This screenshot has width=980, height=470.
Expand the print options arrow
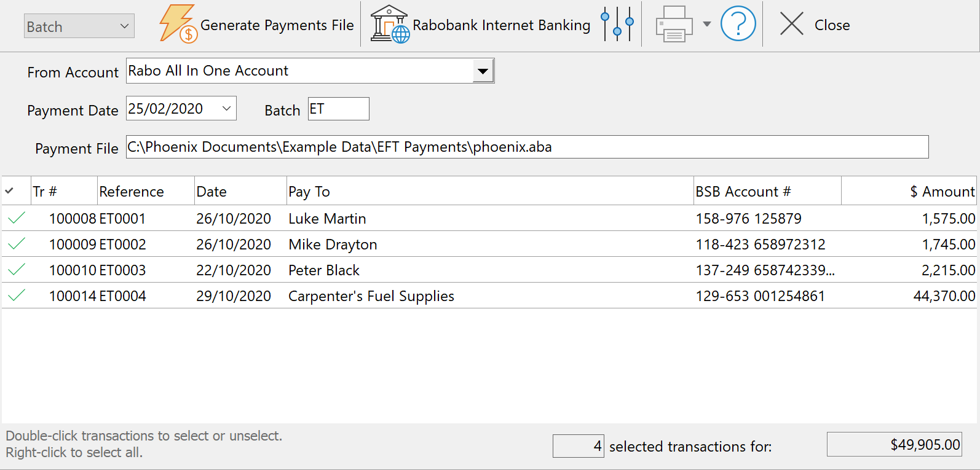[x=707, y=25]
